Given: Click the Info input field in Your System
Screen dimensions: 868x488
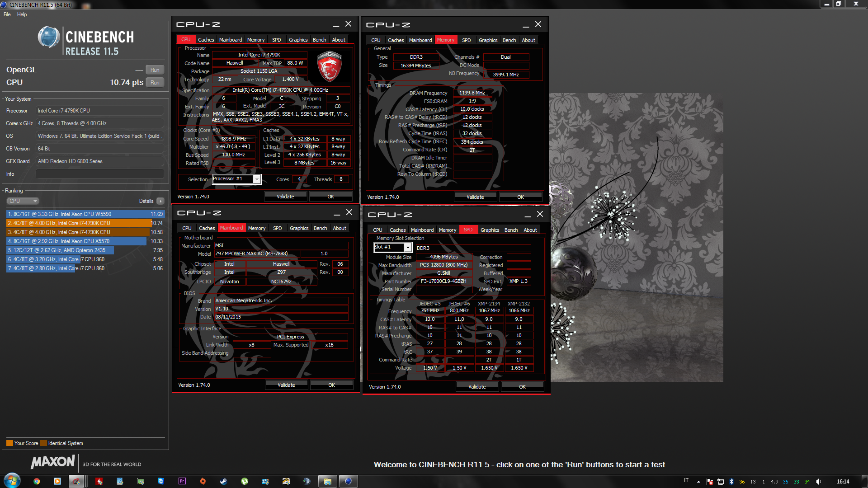Looking at the screenshot, I should [99, 174].
